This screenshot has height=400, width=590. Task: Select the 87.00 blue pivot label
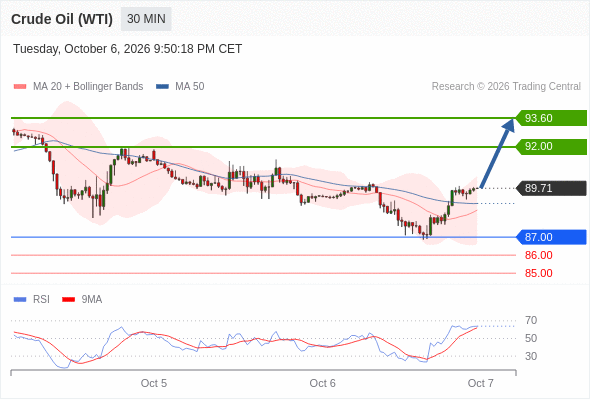pyautogui.click(x=551, y=237)
